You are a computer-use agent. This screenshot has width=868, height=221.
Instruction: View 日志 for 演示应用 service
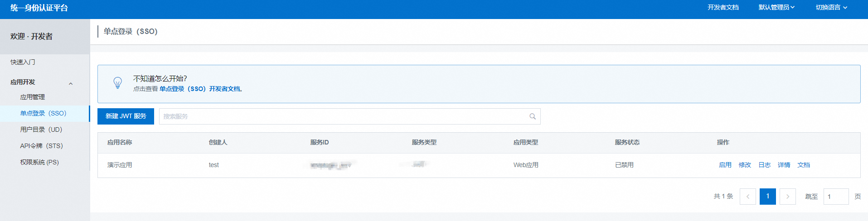(764, 165)
